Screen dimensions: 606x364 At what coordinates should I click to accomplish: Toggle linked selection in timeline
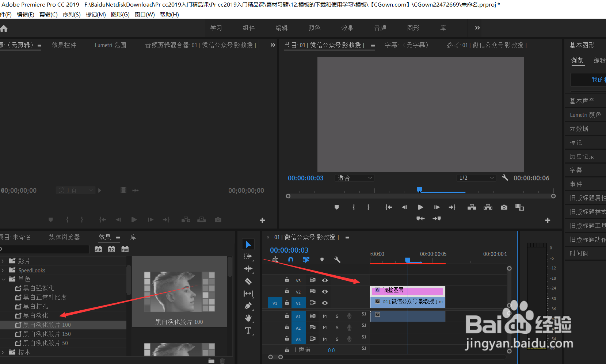306,260
